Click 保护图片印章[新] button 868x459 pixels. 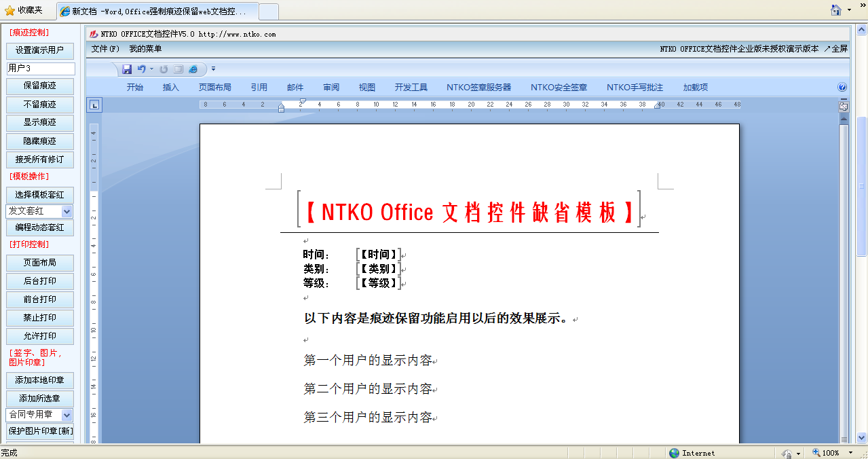40,431
